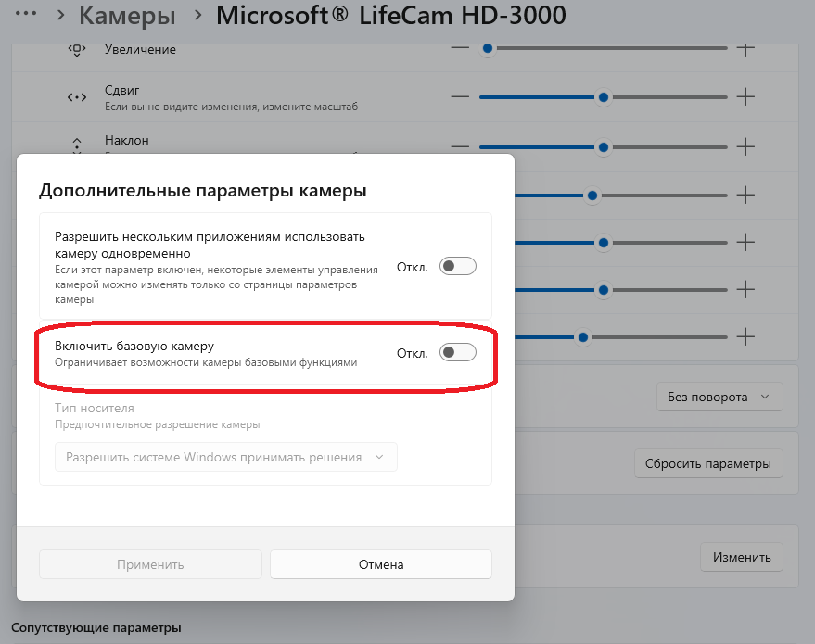
Task: Increase Сдвиг using the plus icon
Action: pos(745,96)
